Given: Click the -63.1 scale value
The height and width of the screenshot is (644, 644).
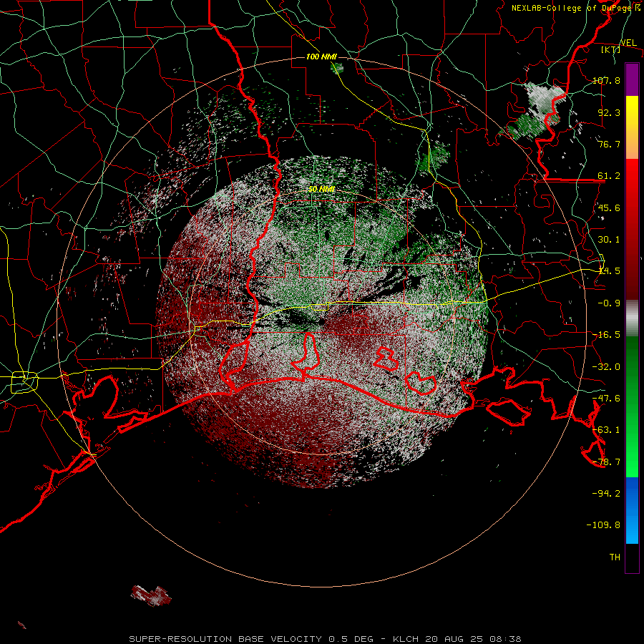Looking at the screenshot, I should pos(606,430).
